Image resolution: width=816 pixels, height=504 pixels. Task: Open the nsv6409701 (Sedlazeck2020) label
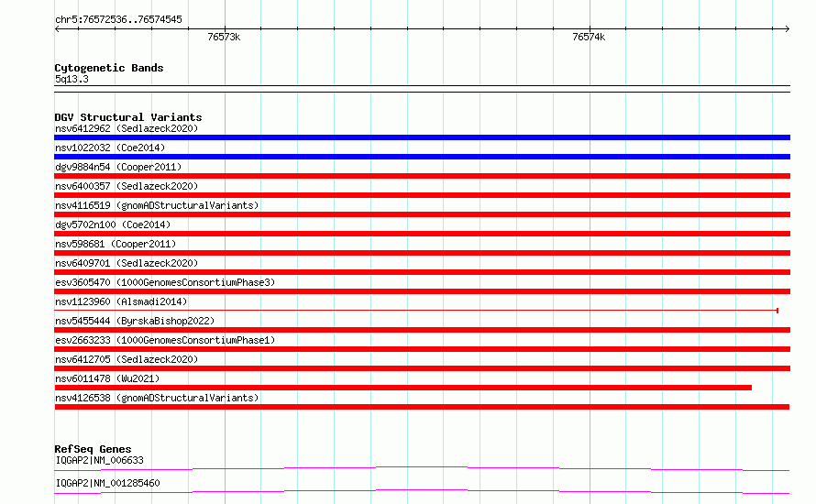coord(127,263)
